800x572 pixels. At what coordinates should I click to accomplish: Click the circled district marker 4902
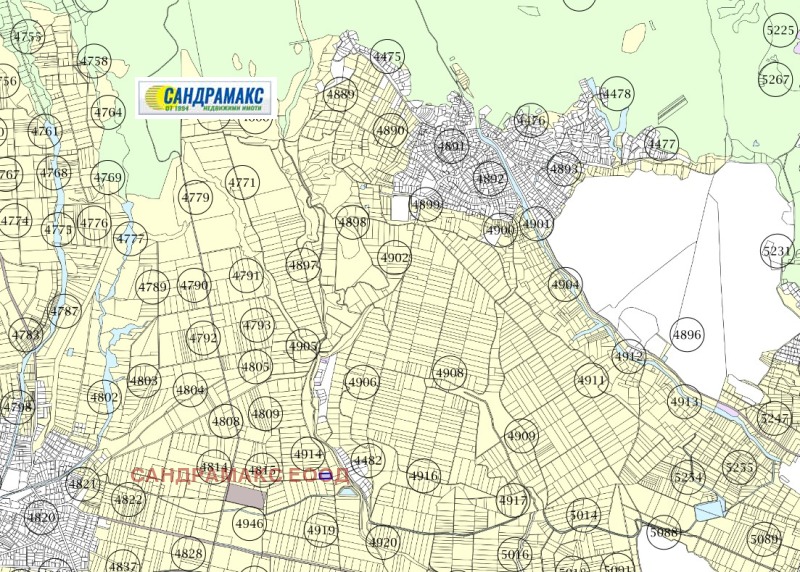coord(395,258)
